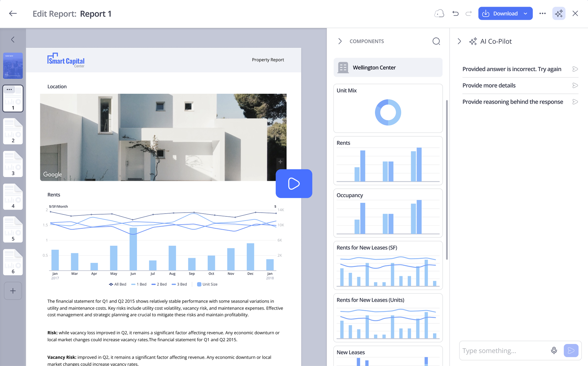588x366 pixels.
Task: Click the back arrow beside Edit Report
Action: [13, 14]
